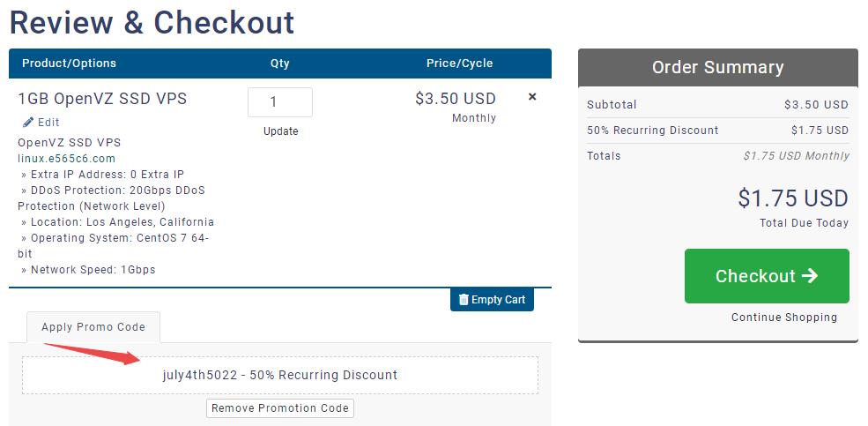This screenshot has width=868, height=426.
Task: Click the $3.50 USD monthly price
Action: coord(456,99)
